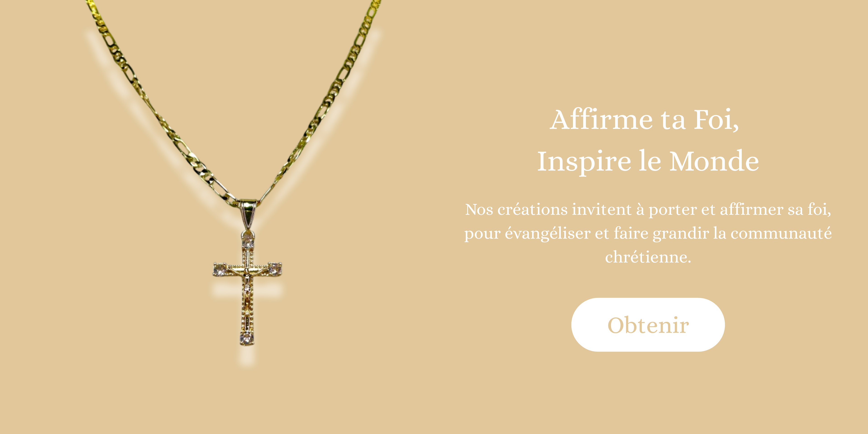This screenshot has height=434, width=868.
Task: Click the word "Foi," in the heading
Action: pos(716,120)
